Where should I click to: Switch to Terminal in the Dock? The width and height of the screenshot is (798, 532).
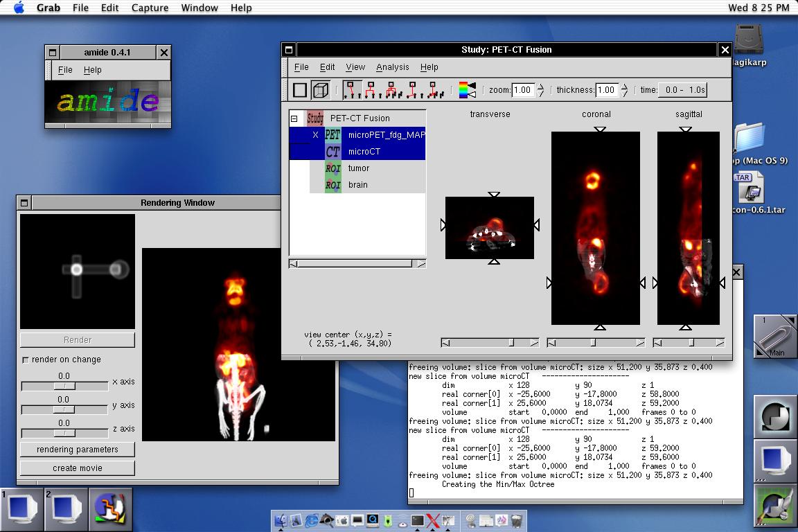[417, 520]
